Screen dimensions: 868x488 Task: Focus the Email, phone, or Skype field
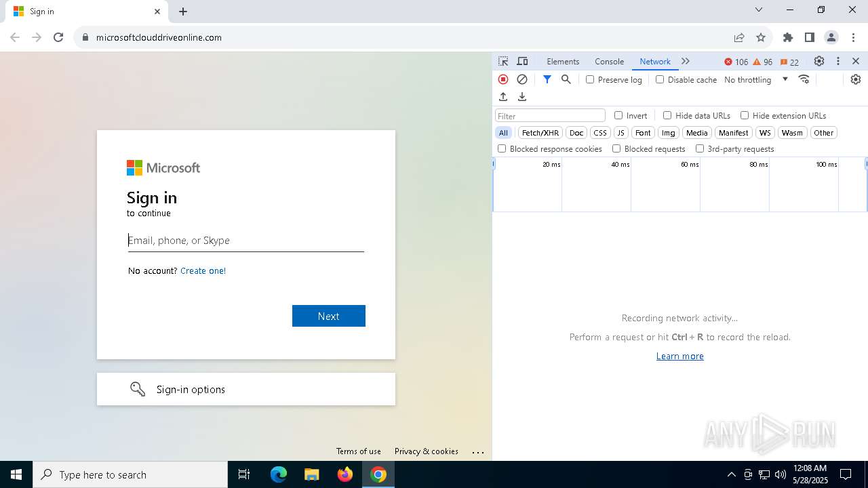[x=246, y=241]
